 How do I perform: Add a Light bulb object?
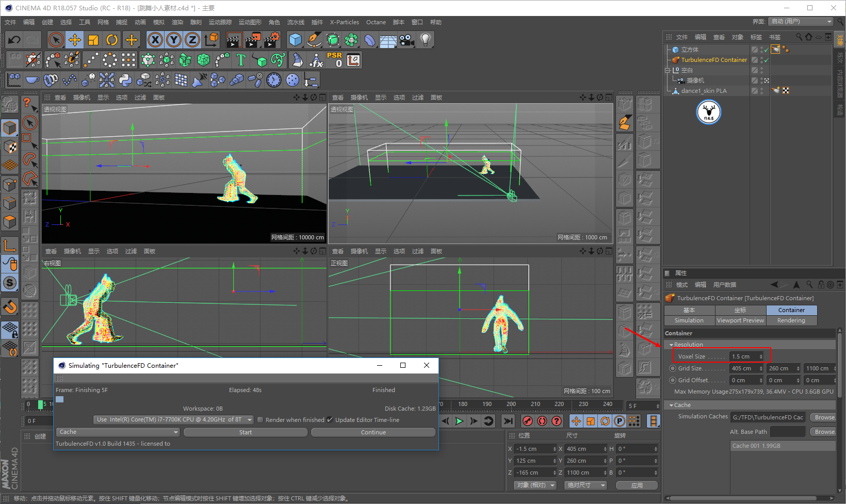[x=426, y=40]
